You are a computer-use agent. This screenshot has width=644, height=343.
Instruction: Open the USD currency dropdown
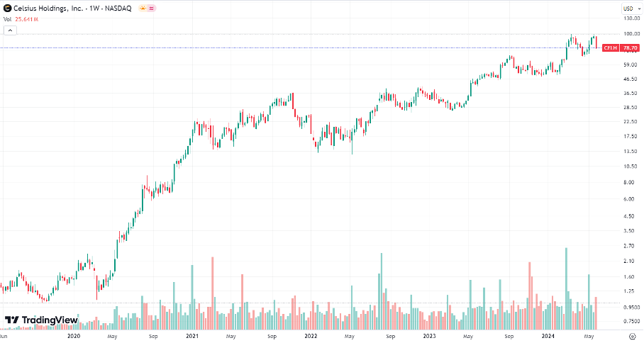click(630, 8)
